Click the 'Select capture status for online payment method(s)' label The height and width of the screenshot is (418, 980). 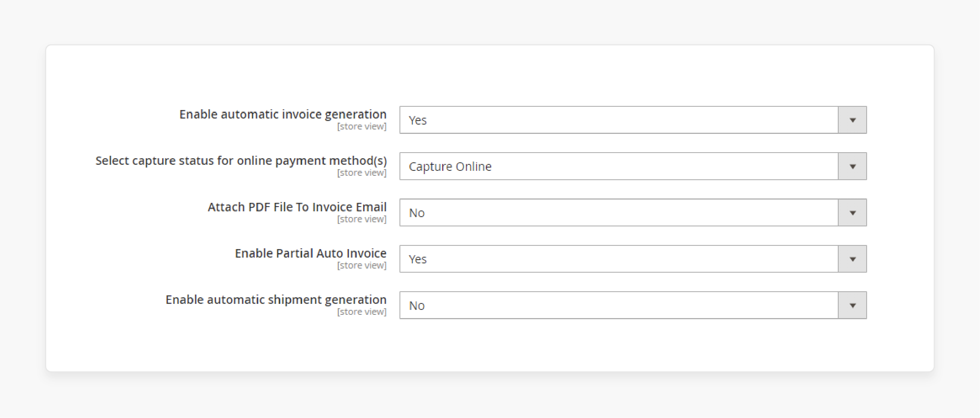[241, 161]
